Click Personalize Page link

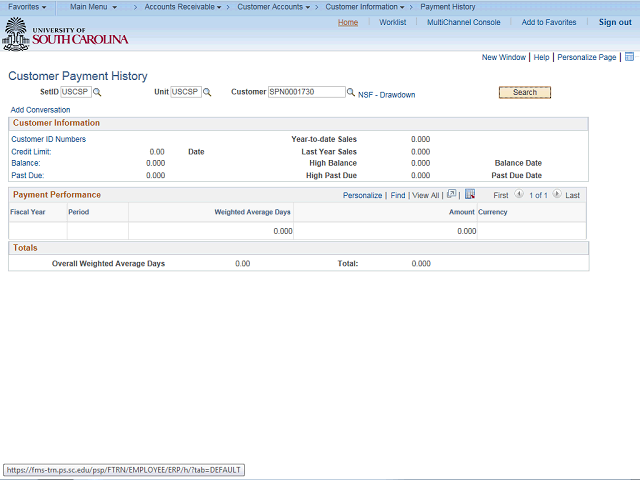tap(587, 58)
